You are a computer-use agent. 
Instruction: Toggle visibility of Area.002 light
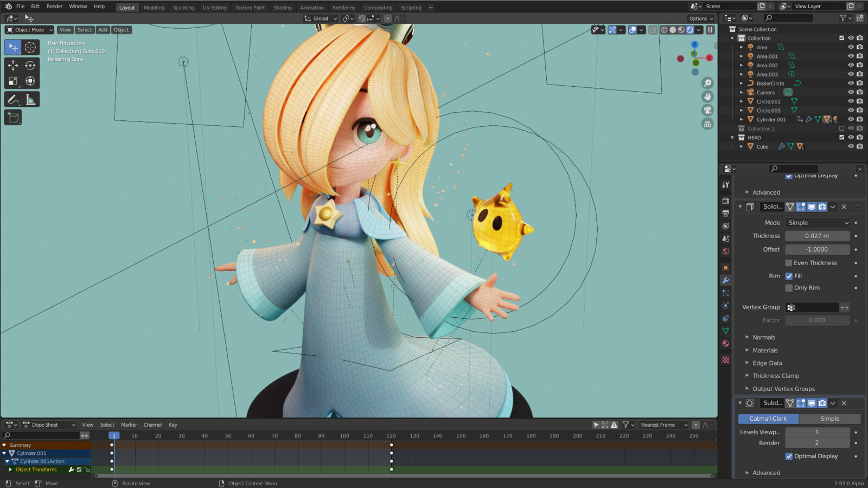851,65
